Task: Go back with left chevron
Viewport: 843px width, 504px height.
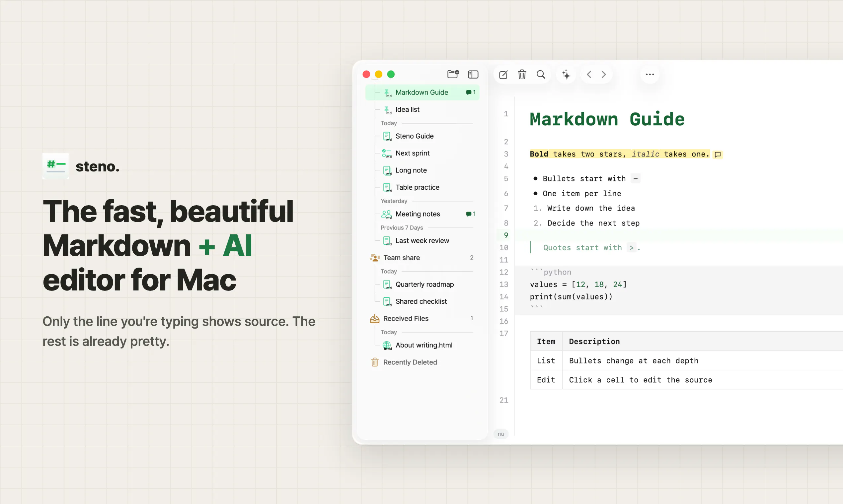Action: point(589,74)
